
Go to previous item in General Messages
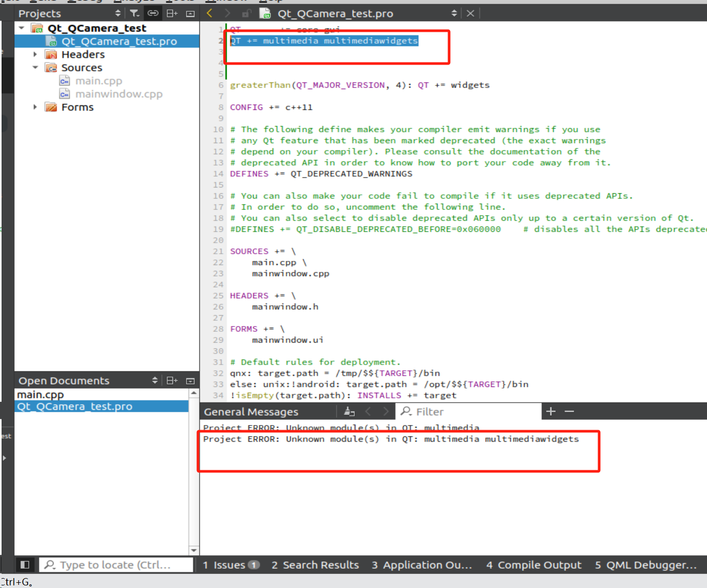[x=368, y=411]
